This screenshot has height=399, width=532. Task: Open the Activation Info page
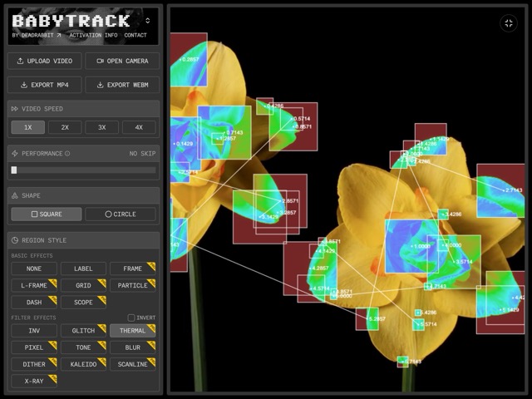93,36
